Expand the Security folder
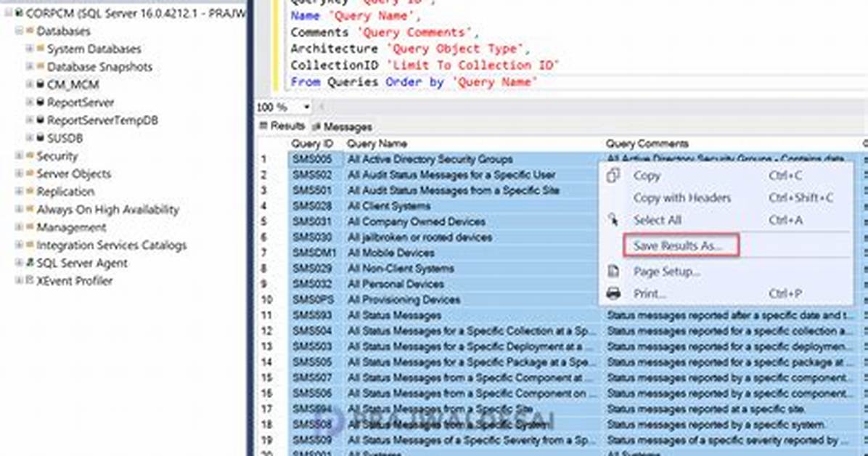The width and height of the screenshot is (868, 456). point(19,155)
